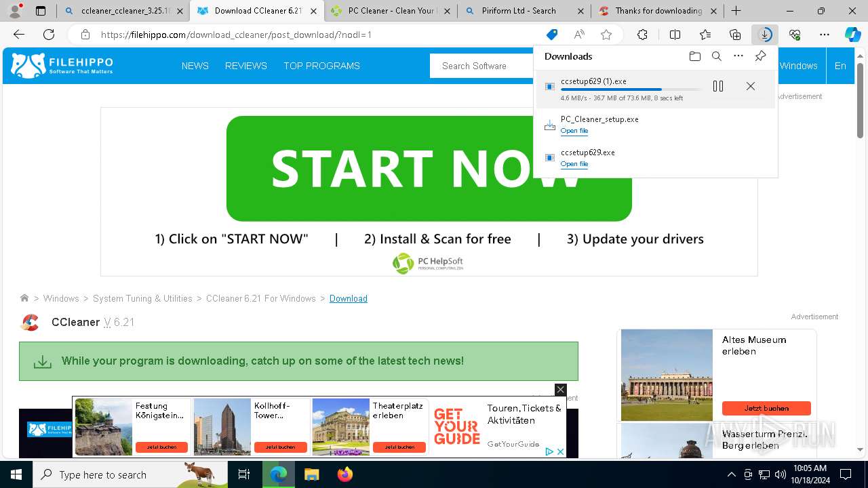868x488 pixels.
Task: Open the En language selector
Action: 840,66
